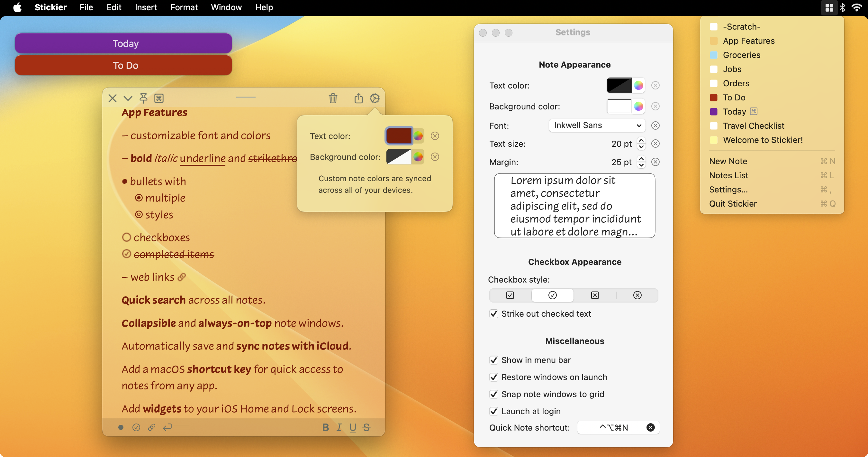Open the Format menu
Screen dimensions: 868x457
(x=184, y=7)
